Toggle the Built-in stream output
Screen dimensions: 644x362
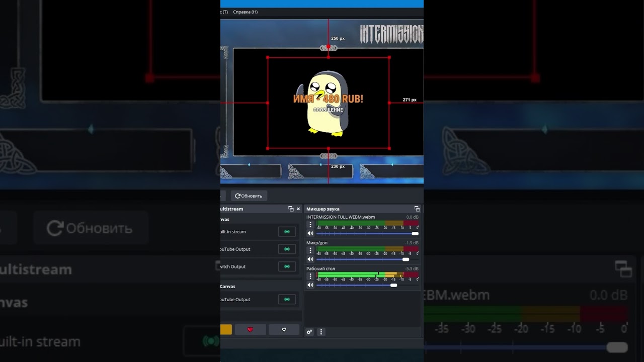pyautogui.click(x=287, y=232)
